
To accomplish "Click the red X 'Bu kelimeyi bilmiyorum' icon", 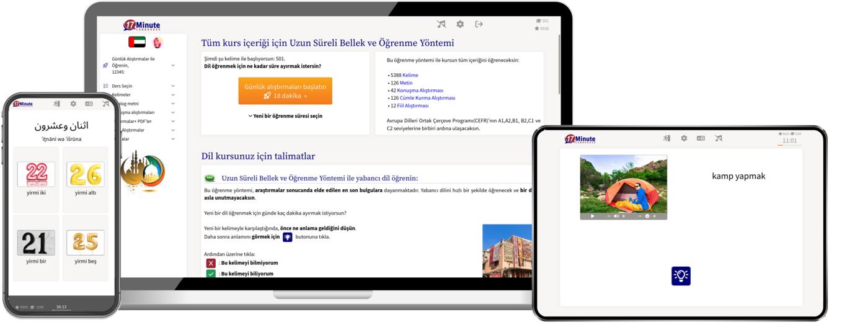I will (x=211, y=263).
